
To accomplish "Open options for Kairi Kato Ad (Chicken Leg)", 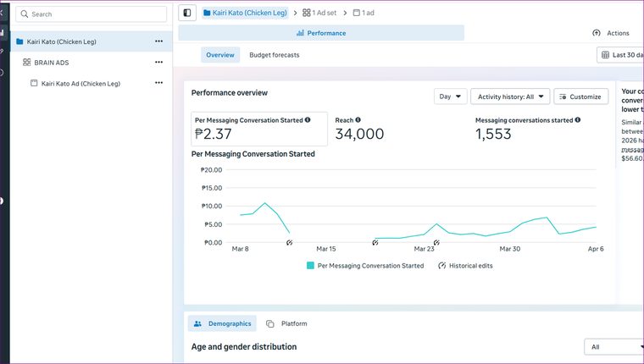I will click(x=159, y=83).
